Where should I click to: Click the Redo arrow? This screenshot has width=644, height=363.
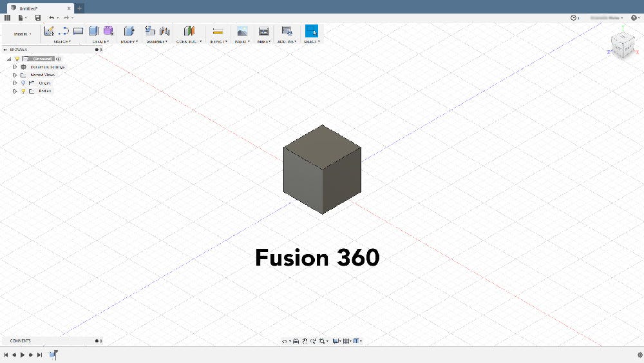pyautogui.click(x=66, y=17)
